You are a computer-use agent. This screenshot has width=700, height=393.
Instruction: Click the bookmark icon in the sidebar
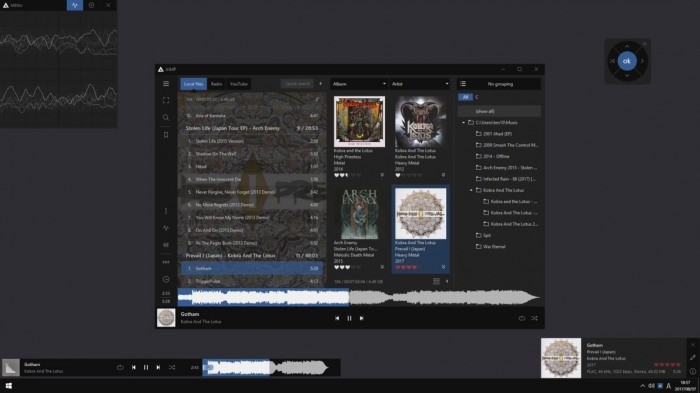tap(166, 134)
